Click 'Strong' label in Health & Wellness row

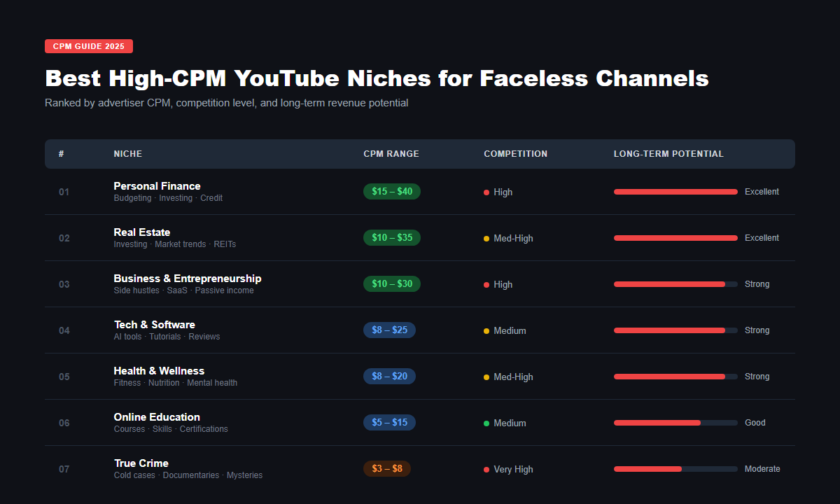(757, 377)
